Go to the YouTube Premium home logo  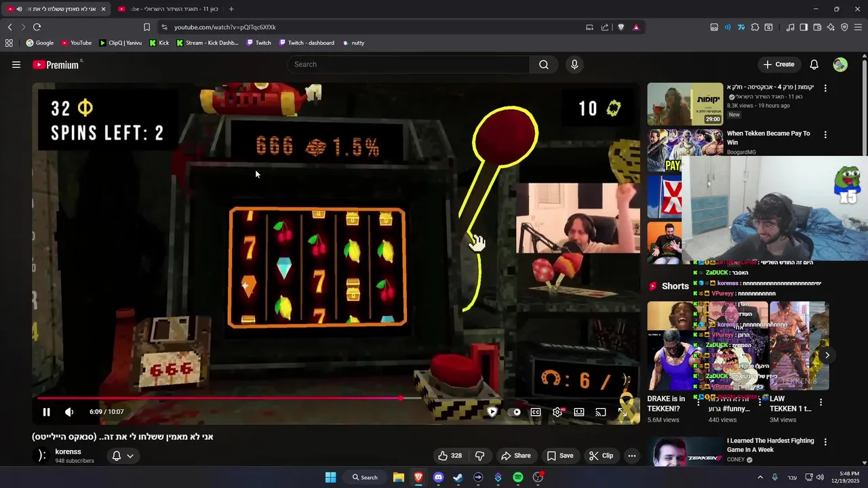pyautogui.click(x=57, y=64)
